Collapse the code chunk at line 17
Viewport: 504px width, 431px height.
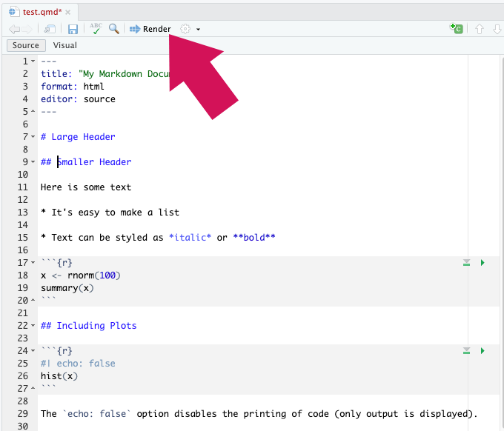click(33, 263)
